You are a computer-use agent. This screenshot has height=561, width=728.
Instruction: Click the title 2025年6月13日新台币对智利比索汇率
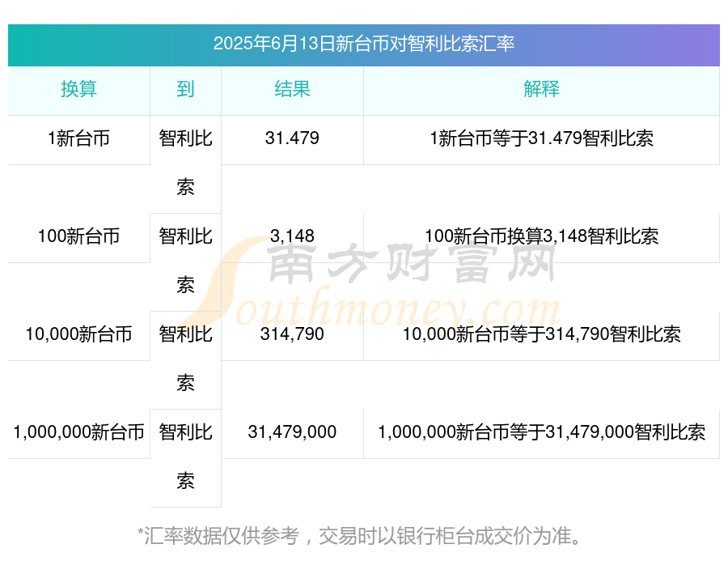click(x=363, y=44)
